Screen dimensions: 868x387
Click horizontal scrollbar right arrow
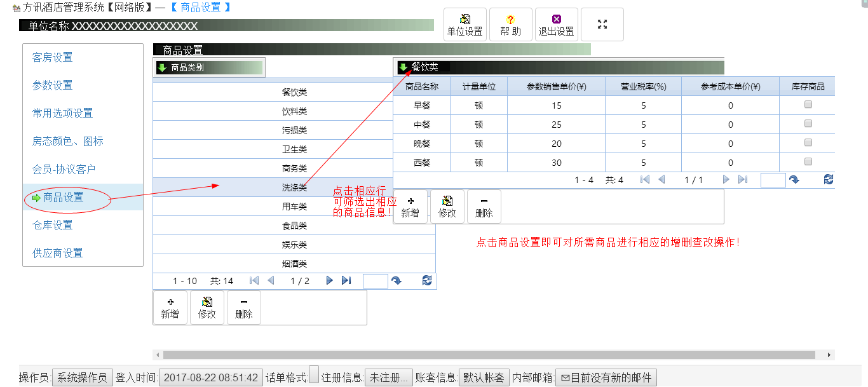click(x=829, y=355)
